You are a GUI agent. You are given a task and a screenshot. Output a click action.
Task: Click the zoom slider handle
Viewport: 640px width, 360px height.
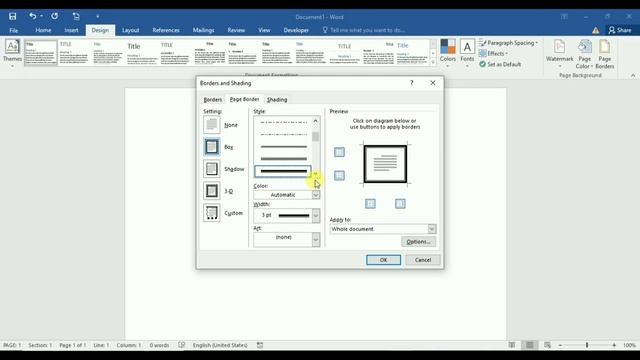click(x=587, y=345)
